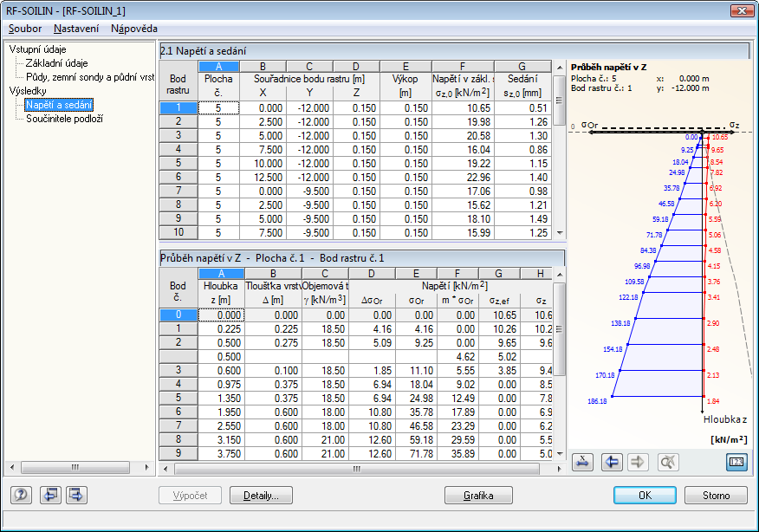The height and width of the screenshot is (532, 759).
Task: Close the RF-SOILIN window
Action: [x=742, y=10]
